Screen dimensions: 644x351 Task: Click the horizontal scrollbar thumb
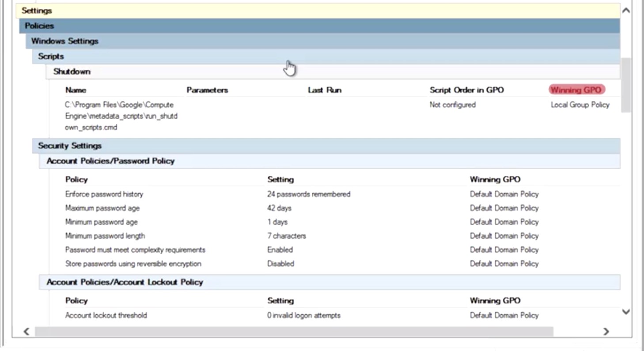[x=294, y=332]
